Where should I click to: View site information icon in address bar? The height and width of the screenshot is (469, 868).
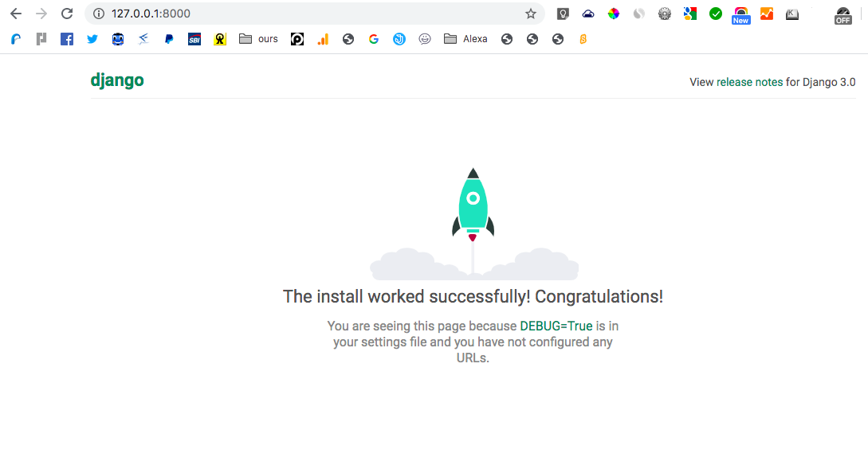coord(99,14)
